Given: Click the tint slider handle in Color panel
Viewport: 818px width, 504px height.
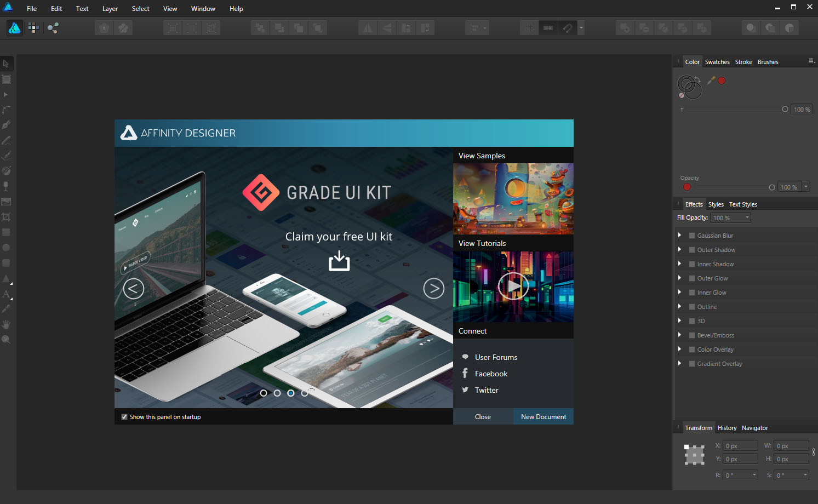Looking at the screenshot, I should [785, 109].
